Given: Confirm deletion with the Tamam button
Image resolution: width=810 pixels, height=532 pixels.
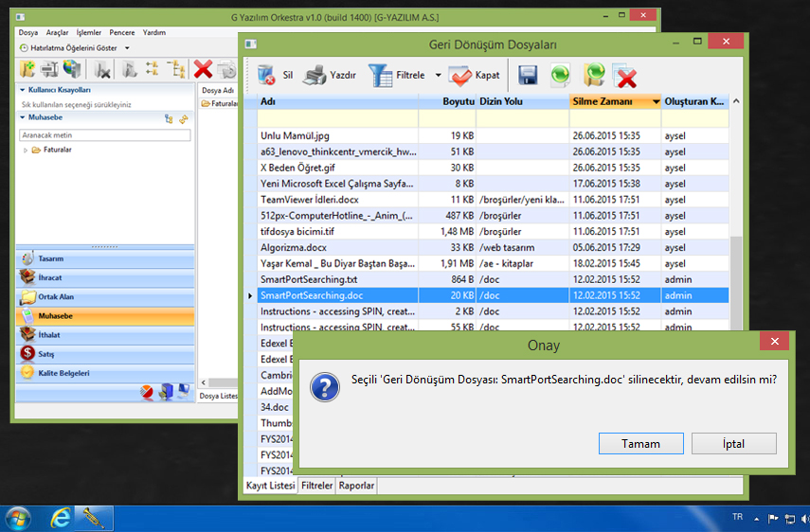Looking at the screenshot, I should click(x=640, y=443).
